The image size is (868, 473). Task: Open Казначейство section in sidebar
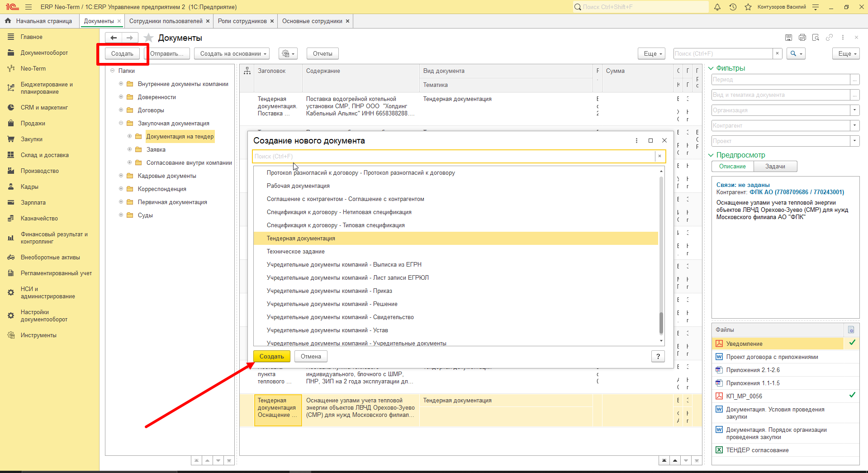pos(39,219)
